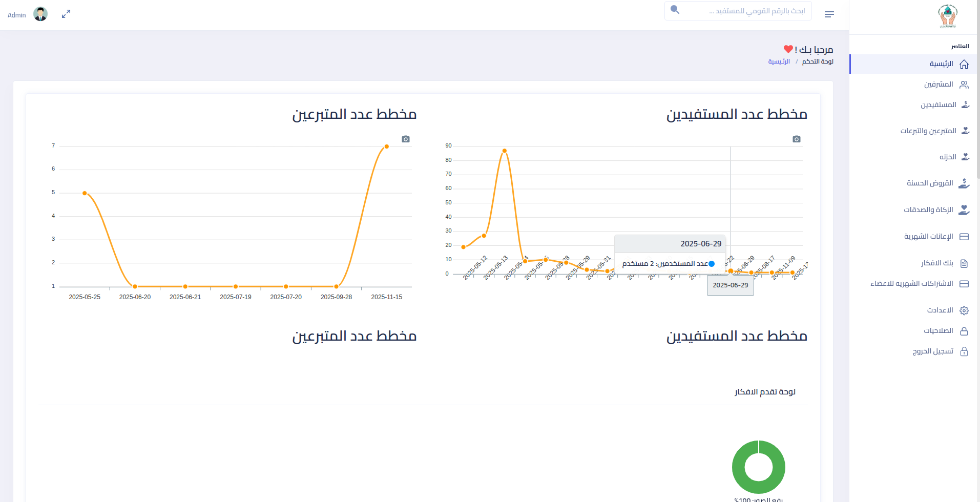The image size is (980, 502).
Task: Download donors chart via camera icon
Action: [406, 139]
